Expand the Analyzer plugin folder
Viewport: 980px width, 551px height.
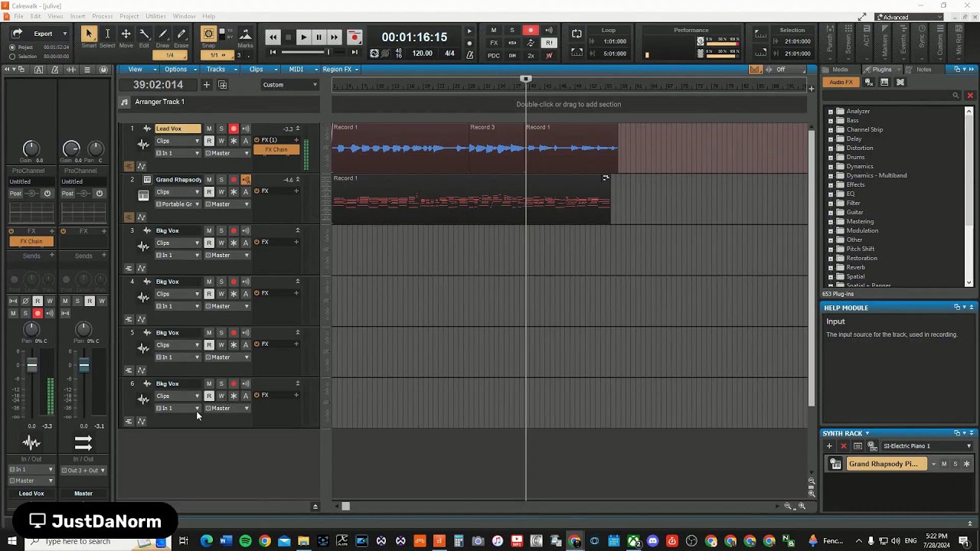coord(831,112)
